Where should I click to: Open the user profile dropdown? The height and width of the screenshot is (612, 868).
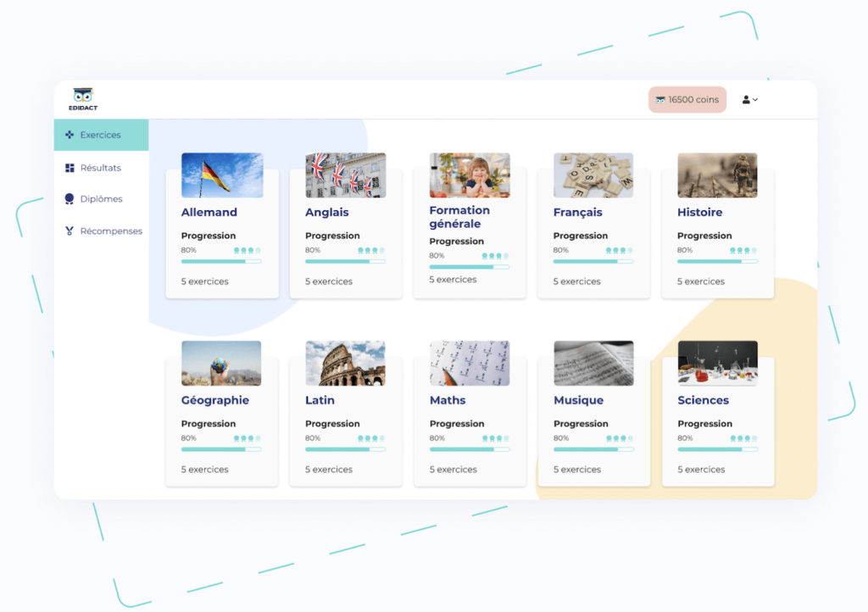point(749,100)
